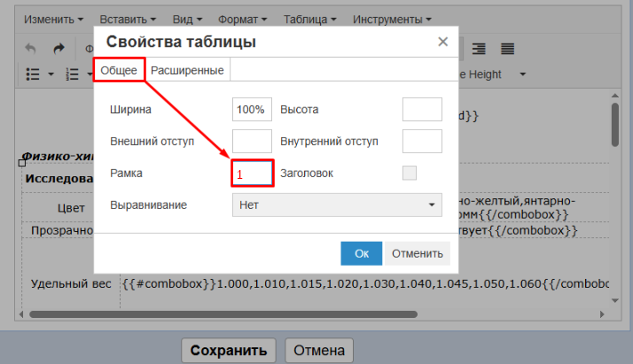Select the Общее tab
Image resolution: width=633 pixels, height=364 pixels.
[119, 70]
